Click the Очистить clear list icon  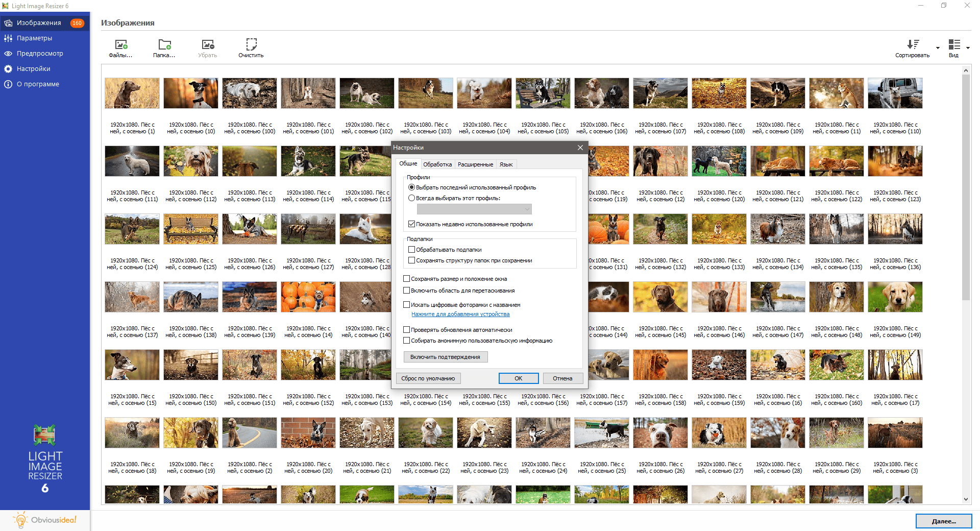251,44
